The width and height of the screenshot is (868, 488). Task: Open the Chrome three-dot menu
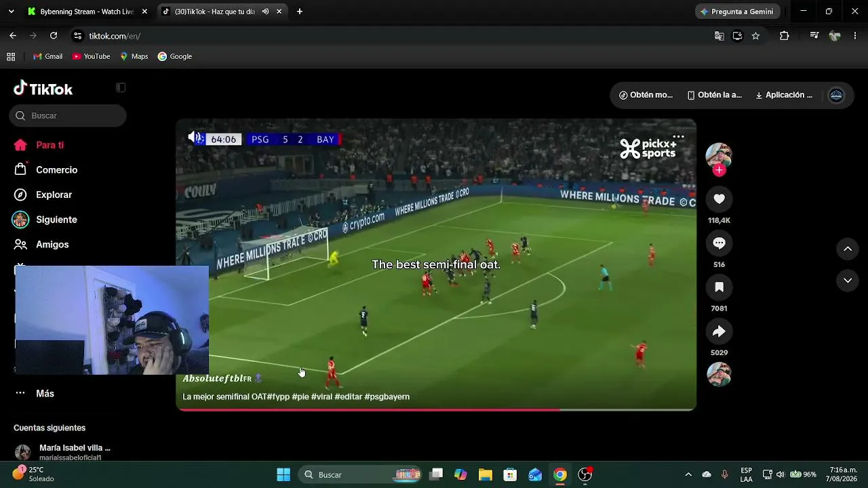click(x=855, y=36)
